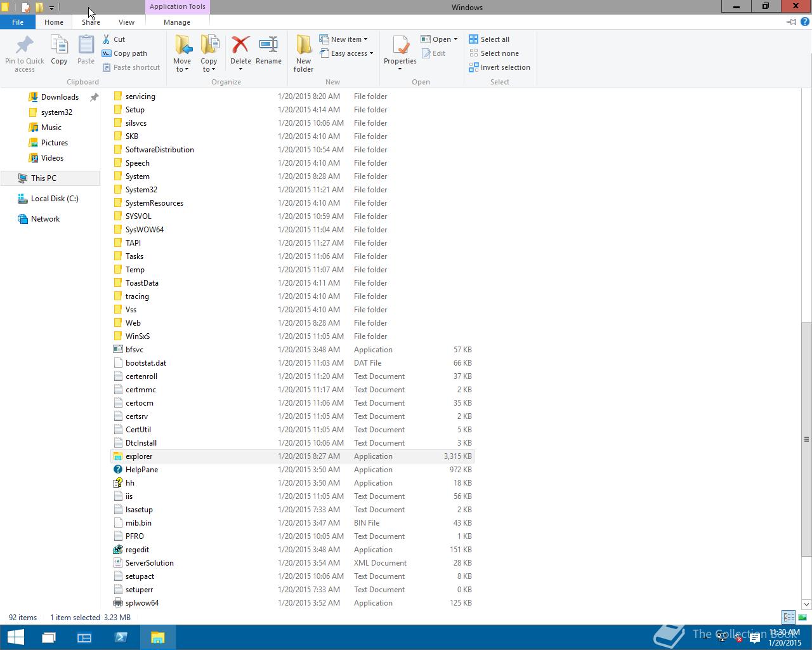Select This PC in navigation pane

[49, 178]
